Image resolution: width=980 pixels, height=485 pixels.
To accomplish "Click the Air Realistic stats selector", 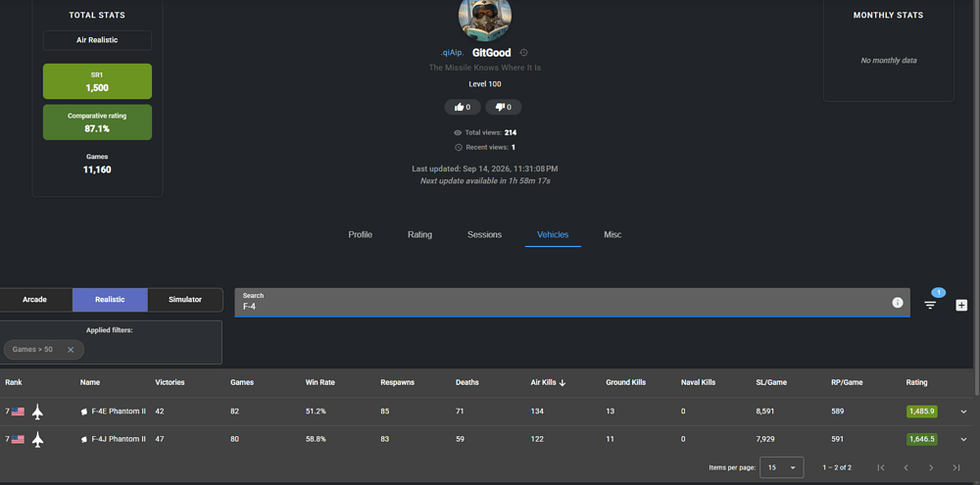I will tap(97, 40).
